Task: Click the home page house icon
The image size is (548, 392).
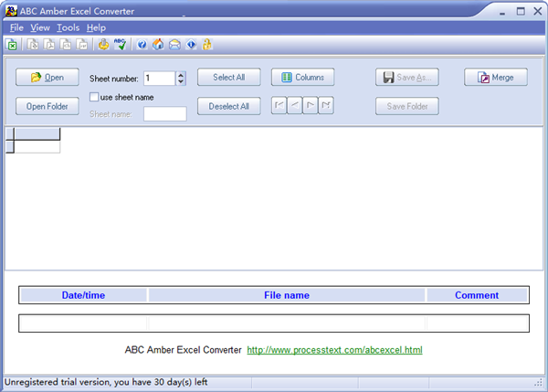Action: click(158, 44)
